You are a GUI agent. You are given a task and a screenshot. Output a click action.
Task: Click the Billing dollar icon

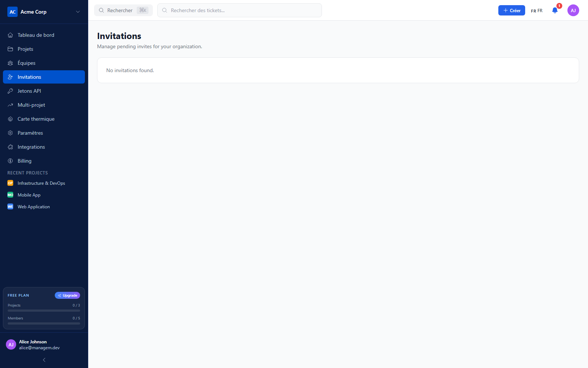(x=10, y=161)
